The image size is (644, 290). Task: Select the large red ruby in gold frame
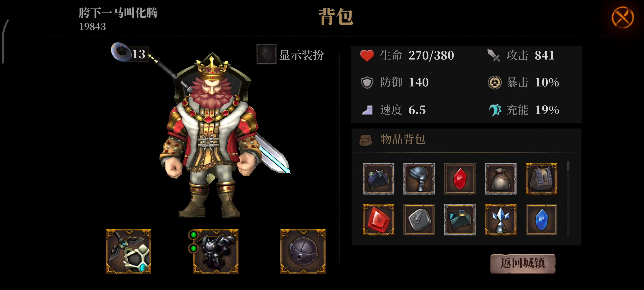378,220
